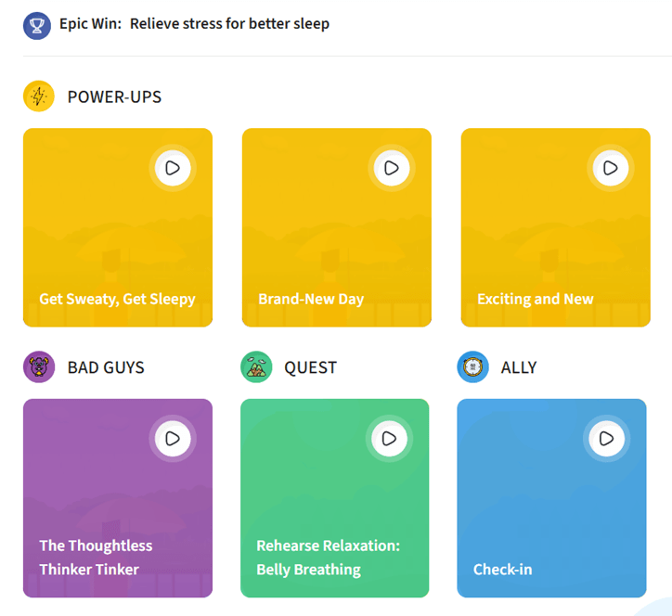Click the Quest mountain icon

point(256,367)
